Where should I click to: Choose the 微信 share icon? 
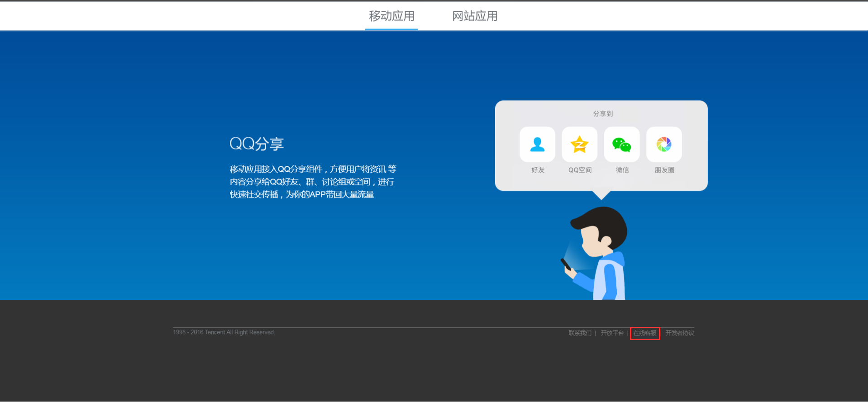pos(622,144)
